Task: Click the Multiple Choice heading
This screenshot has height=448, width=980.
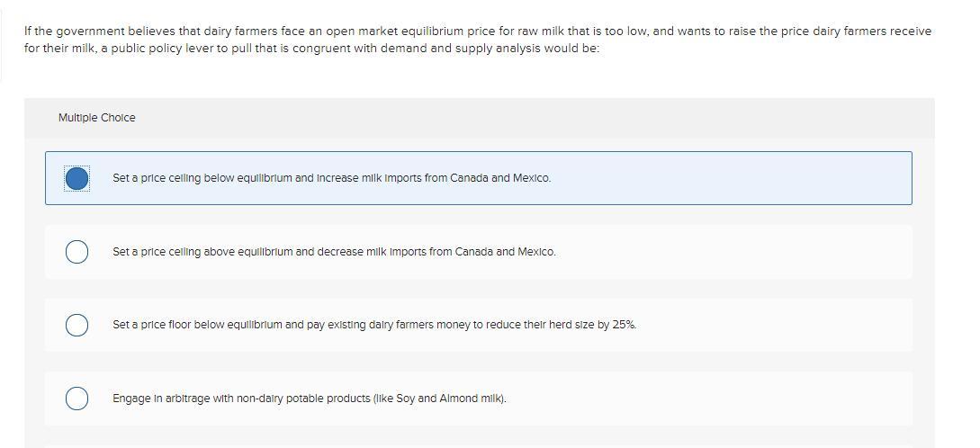Action: coord(97,118)
